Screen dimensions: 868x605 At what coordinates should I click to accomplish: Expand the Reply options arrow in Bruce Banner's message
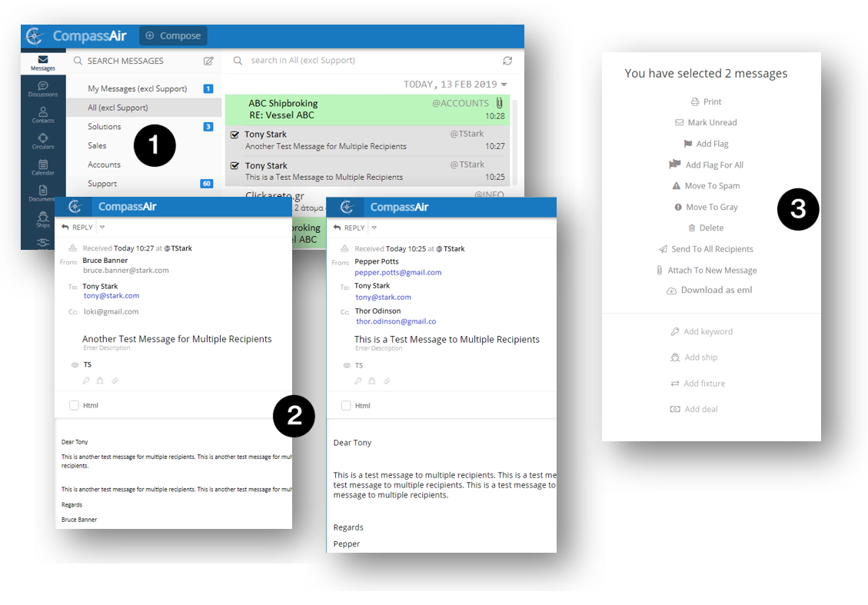102,227
